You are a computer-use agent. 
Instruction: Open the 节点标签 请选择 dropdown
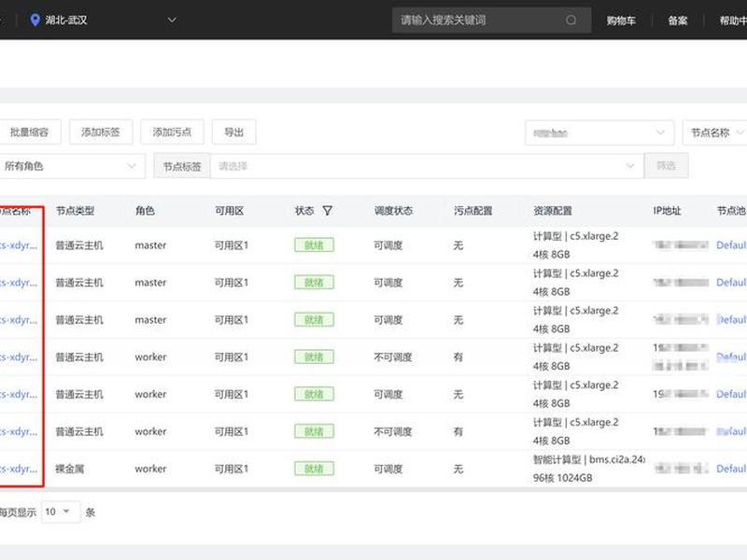(x=427, y=166)
